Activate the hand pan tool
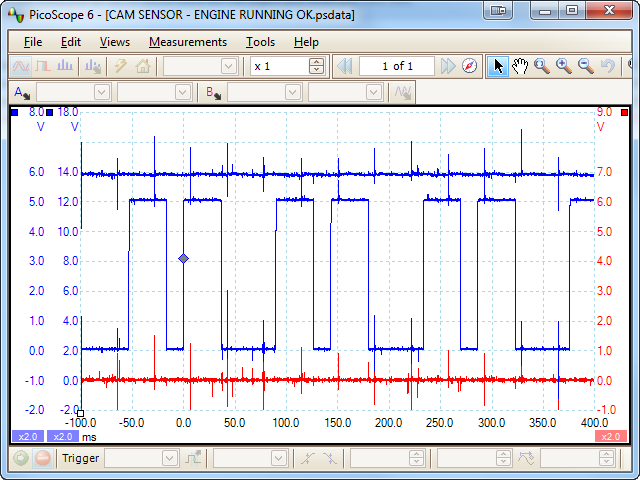Image resolution: width=640 pixels, height=480 pixels. tap(520, 66)
